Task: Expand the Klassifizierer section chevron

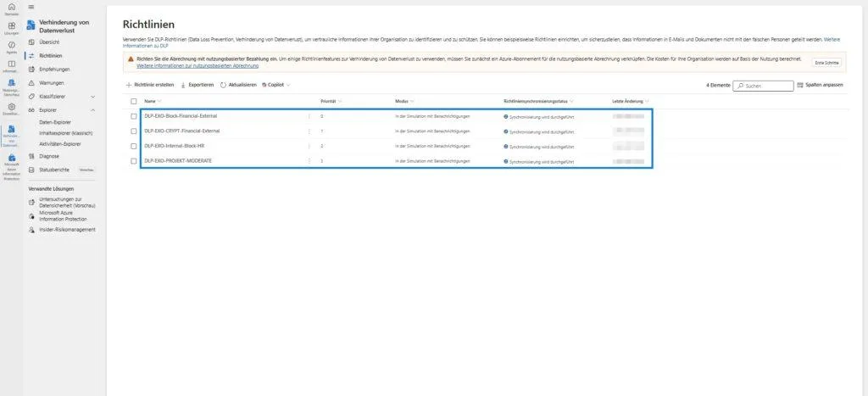Action: click(92, 97)
